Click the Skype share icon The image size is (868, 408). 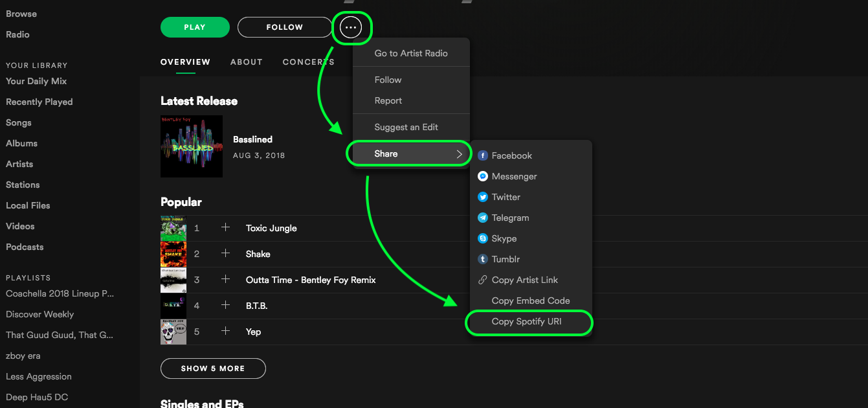pyautogui.click(x=482, y=238)
